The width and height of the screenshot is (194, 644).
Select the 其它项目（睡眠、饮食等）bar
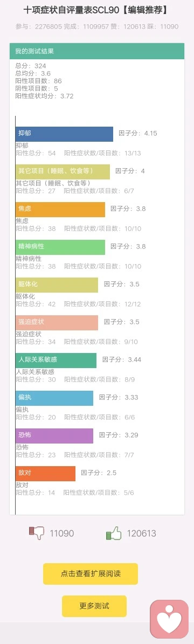pos(63,172)
